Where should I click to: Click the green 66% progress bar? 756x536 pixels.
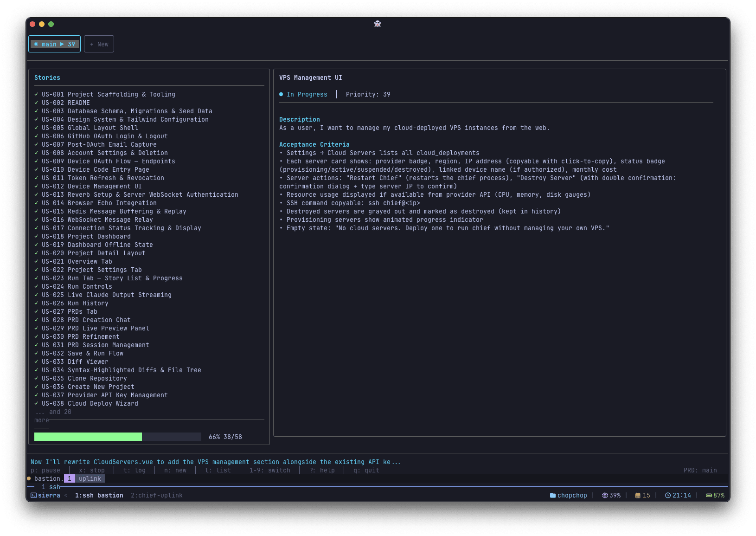pyautogui.click(x=88, y=437)
